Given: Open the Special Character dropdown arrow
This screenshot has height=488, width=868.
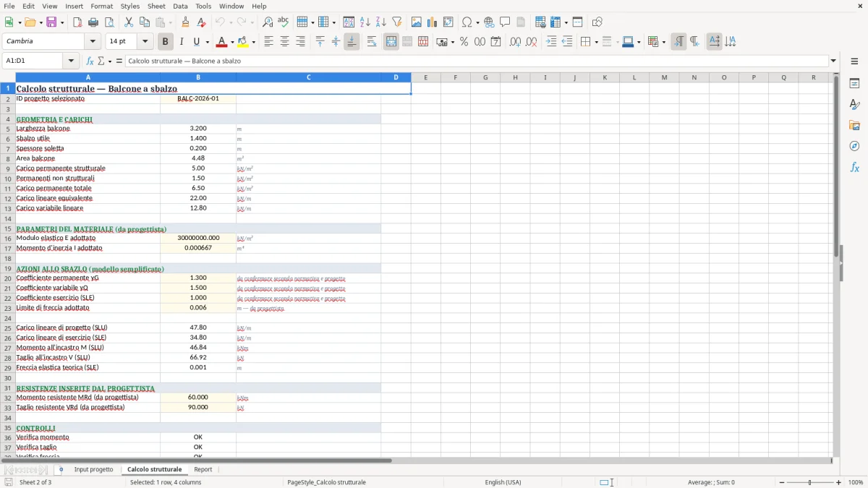Looking at the screenshot, I should coord(477,22).
